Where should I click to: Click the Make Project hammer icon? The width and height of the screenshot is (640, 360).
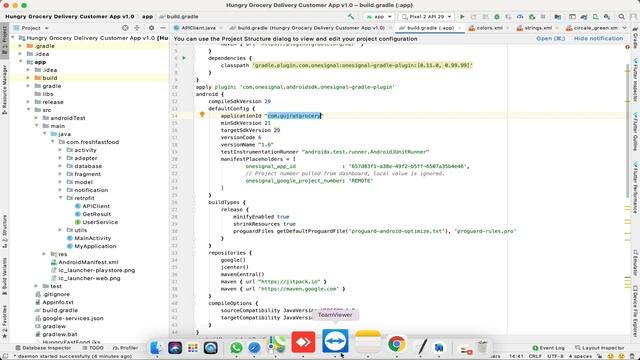point(351,17)
